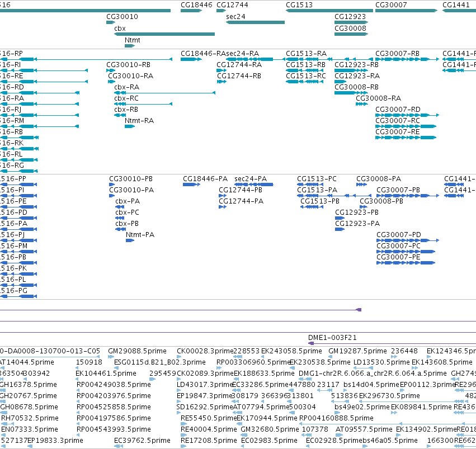Select EST AT09557.5prime
Image resolution: width=476 pixels, height=449 pixels.
click(x=364, y=429)
